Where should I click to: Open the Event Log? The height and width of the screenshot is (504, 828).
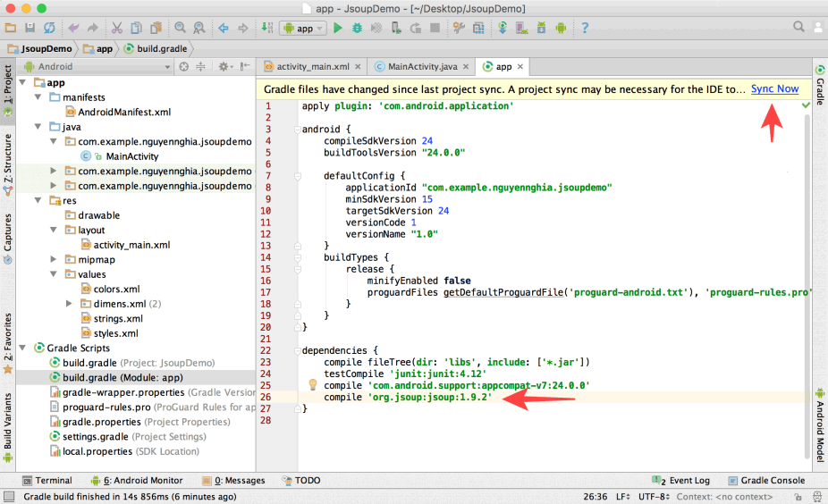(680, 480)
